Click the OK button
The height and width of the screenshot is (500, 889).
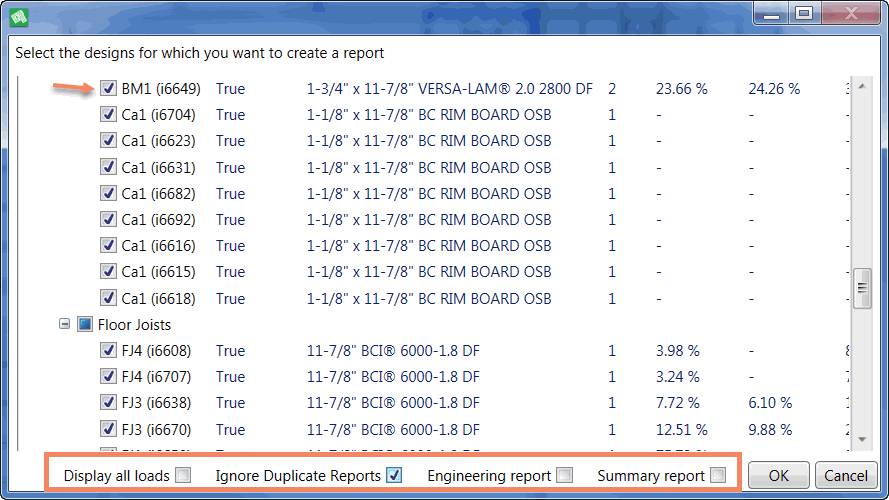(778, 475)
